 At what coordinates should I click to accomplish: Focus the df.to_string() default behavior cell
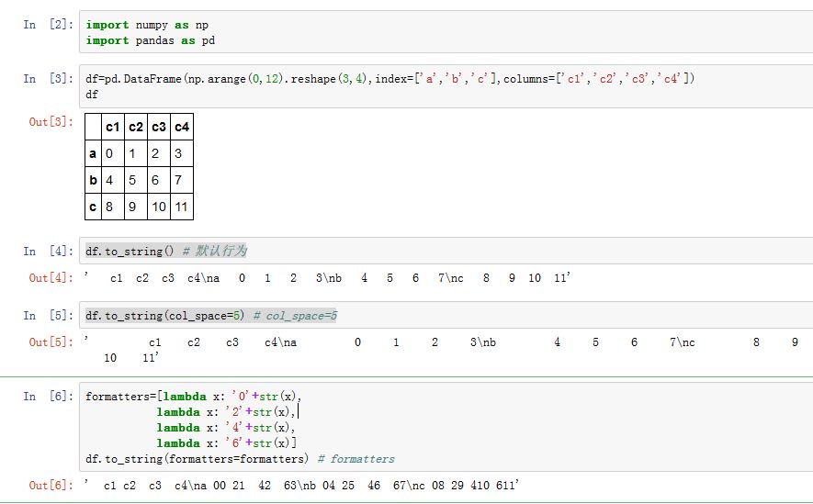441,252
